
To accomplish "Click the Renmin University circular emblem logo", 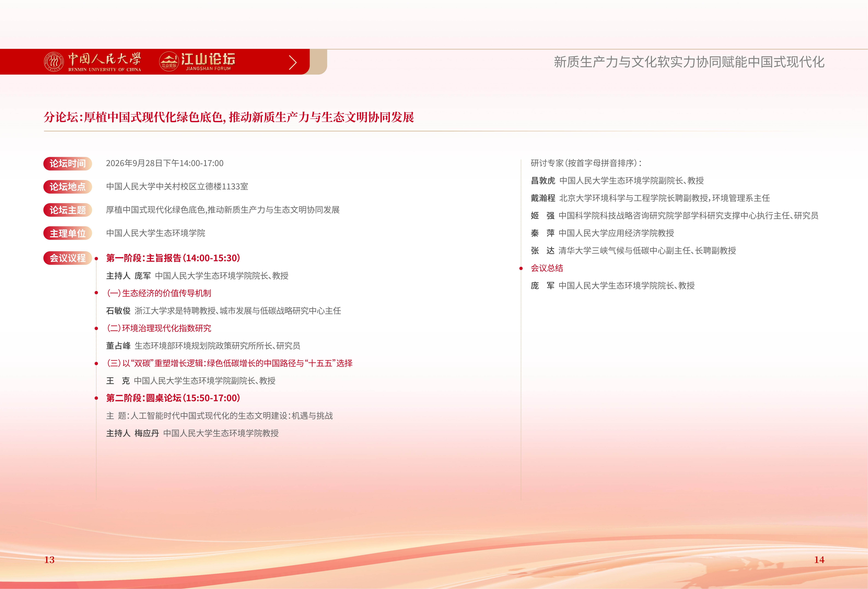I will (54, 62).
